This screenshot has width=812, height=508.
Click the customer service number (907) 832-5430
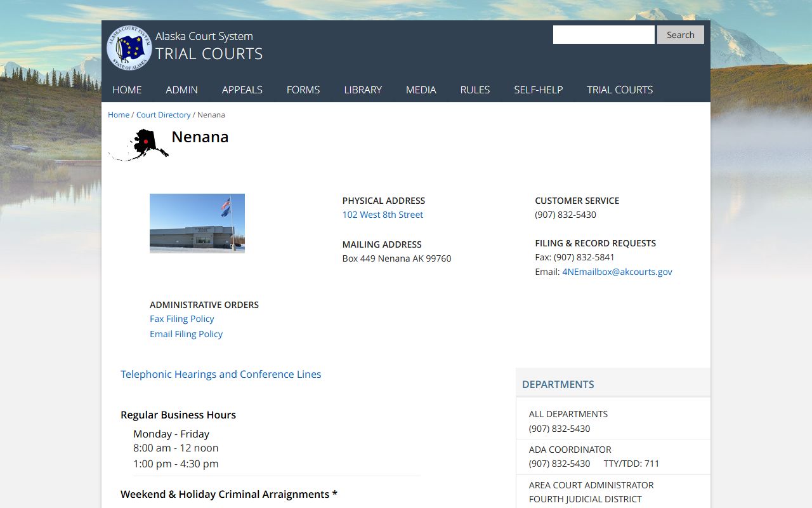tap(566, 215)
